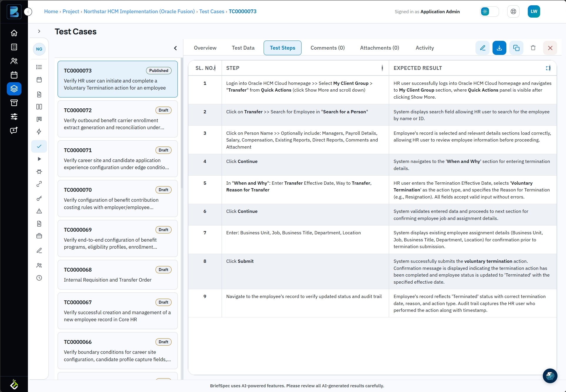Viewport: 566px width, 392px height.
Task: Open the Attachments (0) tab
Action: click(x=379, y=48)
